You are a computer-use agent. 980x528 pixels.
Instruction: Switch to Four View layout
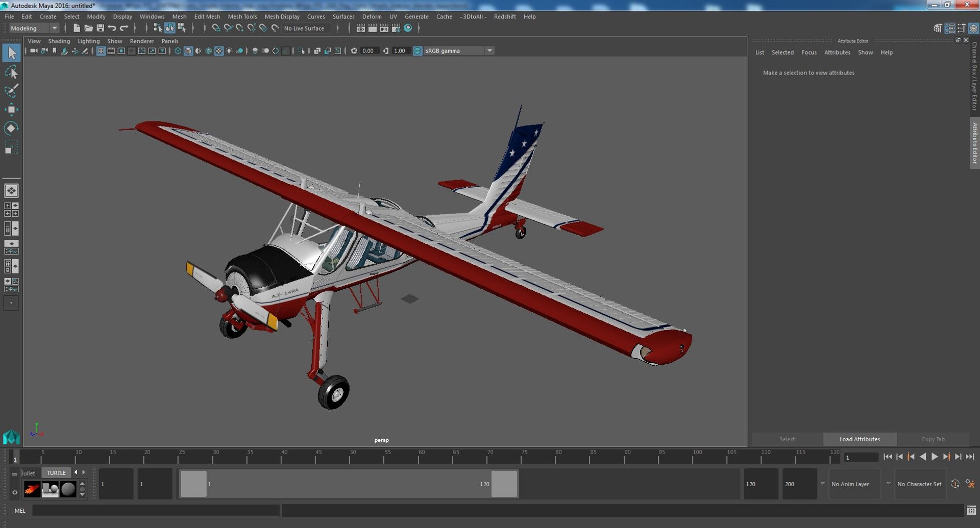[11, 210]
